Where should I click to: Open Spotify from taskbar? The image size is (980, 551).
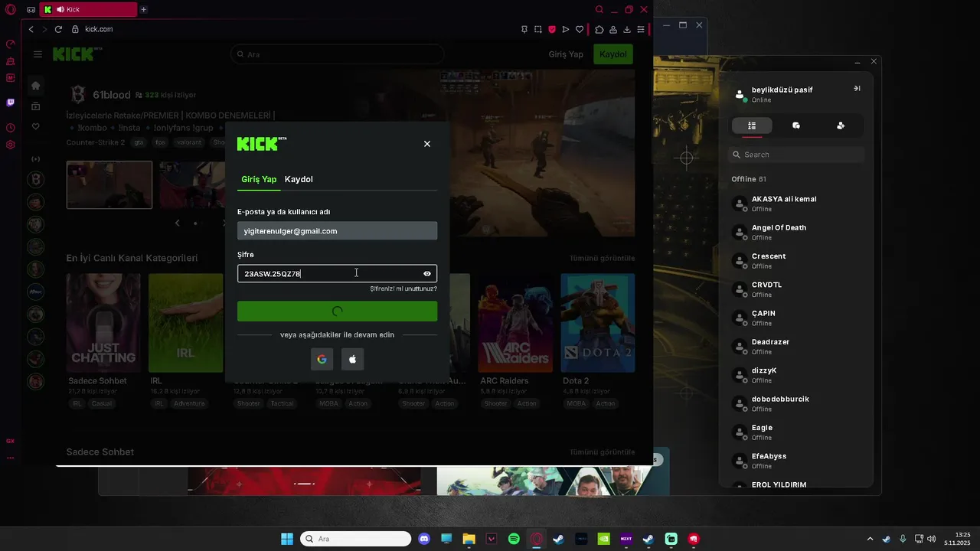click(514, 539)
